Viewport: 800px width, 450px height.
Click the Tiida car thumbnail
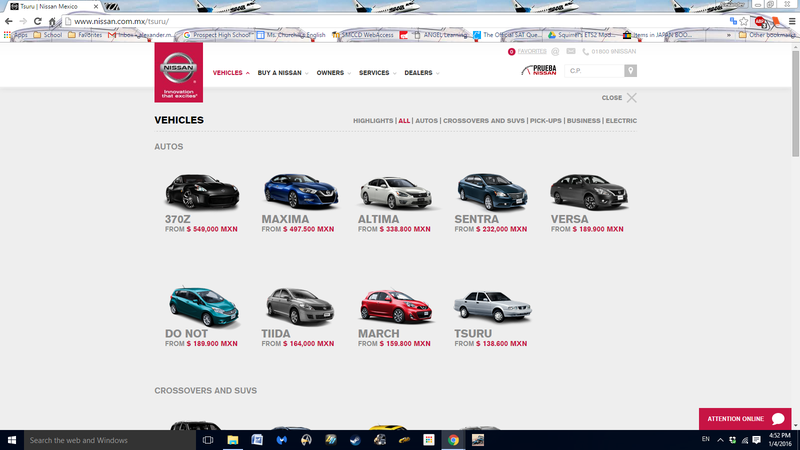(300, 306)
